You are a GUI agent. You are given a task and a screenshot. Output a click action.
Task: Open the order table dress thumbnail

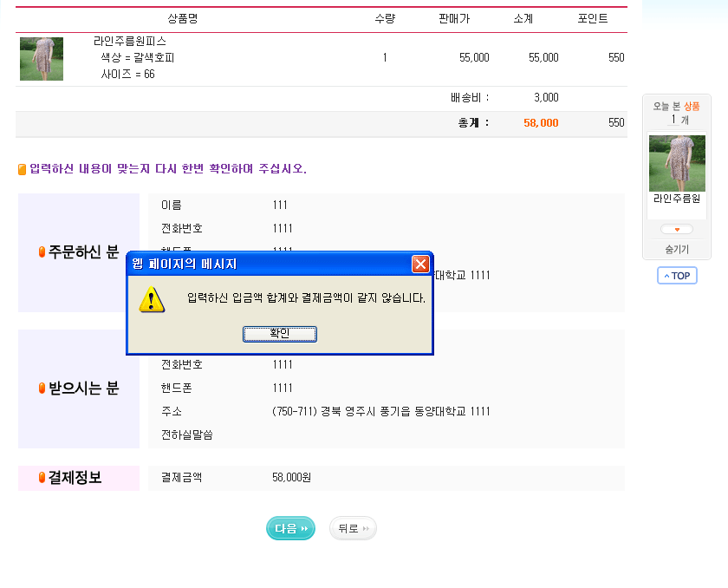pyautogui.click(x=42, y=59)
